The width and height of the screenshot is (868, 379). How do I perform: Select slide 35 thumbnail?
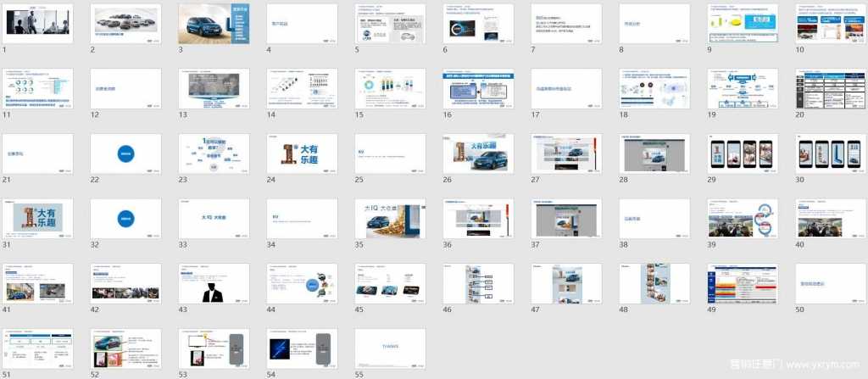click(x=390, y=219)
